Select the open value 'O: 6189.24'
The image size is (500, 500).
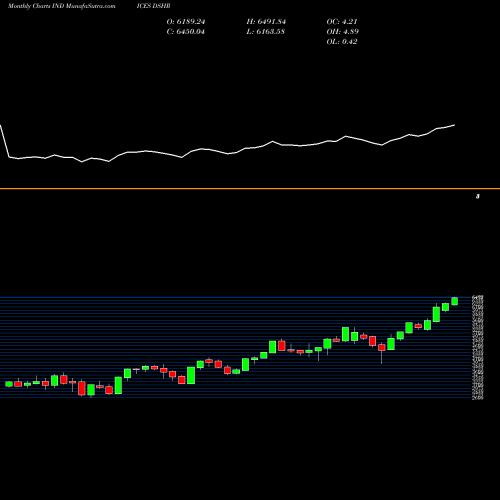(186, 22)
